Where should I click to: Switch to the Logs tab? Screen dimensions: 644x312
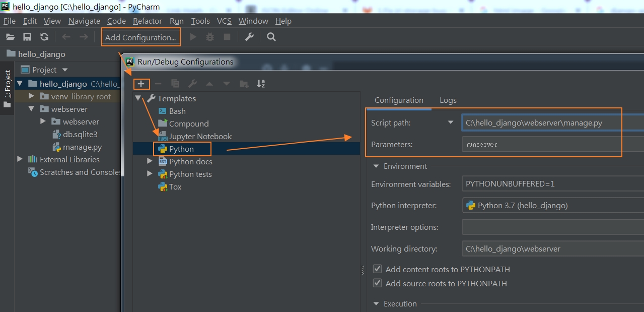[447, 100]
